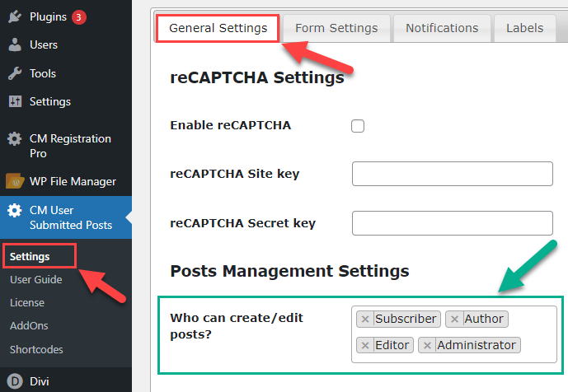Open the AddOns submenu link
This screenshot has width=568, height=392.
pos(29,326)
